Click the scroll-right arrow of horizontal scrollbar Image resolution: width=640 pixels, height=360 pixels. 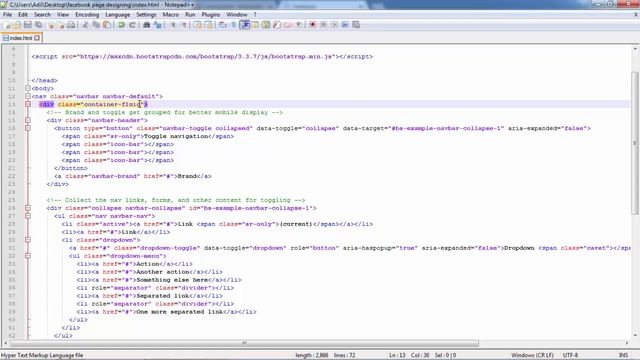pyautogui.click(x=627, y=343)
